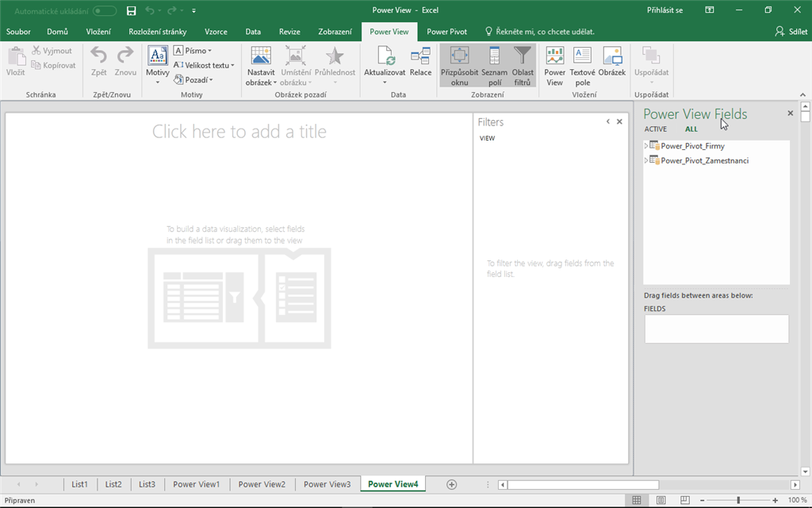Switch to Page Layout view icon
The height and width of the screenshot is (508, 812).
661,500
